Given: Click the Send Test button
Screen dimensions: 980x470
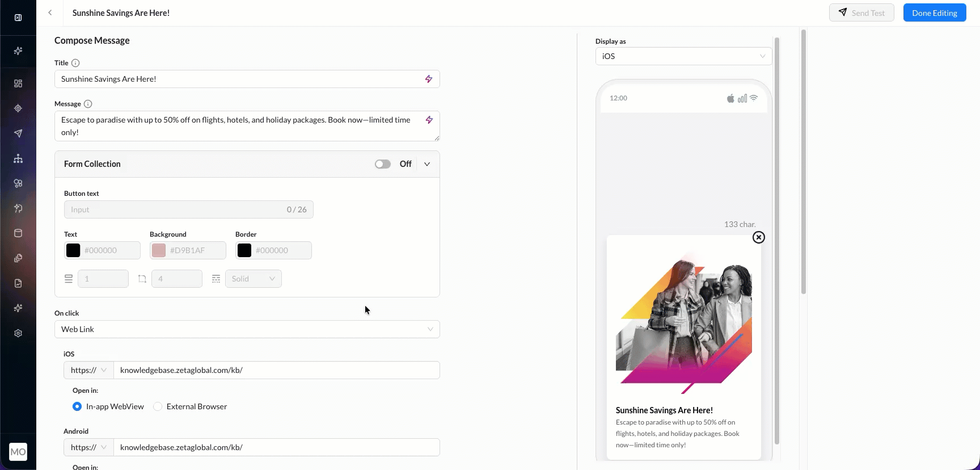Looking at the screenshot, I should (x=861, y=13).
